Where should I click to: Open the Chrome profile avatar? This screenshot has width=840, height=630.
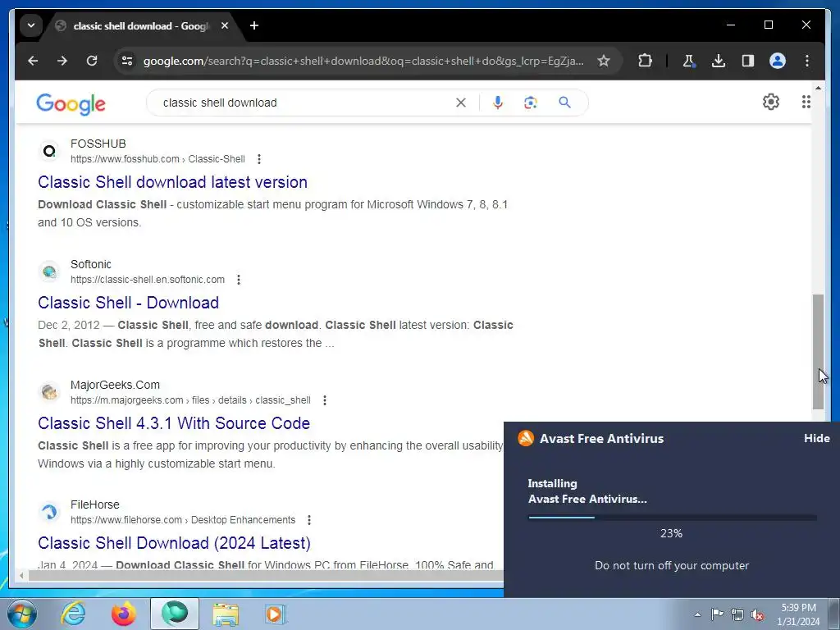tap(778, 61)
